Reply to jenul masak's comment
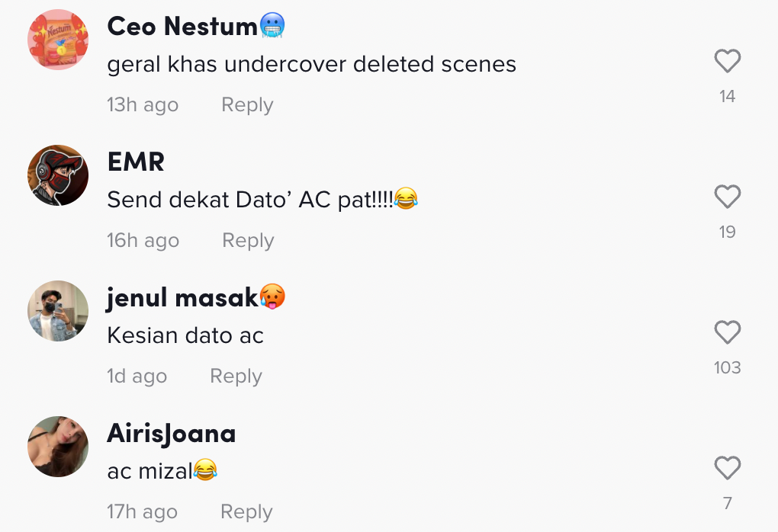Screen dimensions: 778x532 pos(236,376)
